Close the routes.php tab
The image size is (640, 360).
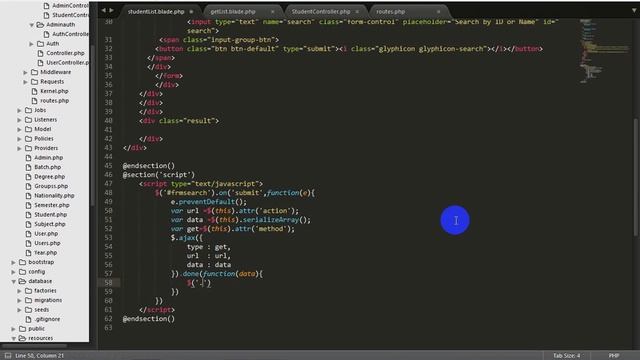(439, 12)
